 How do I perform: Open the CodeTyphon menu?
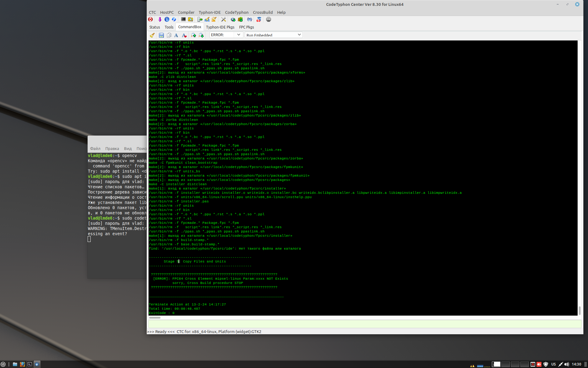click(237, 12)
